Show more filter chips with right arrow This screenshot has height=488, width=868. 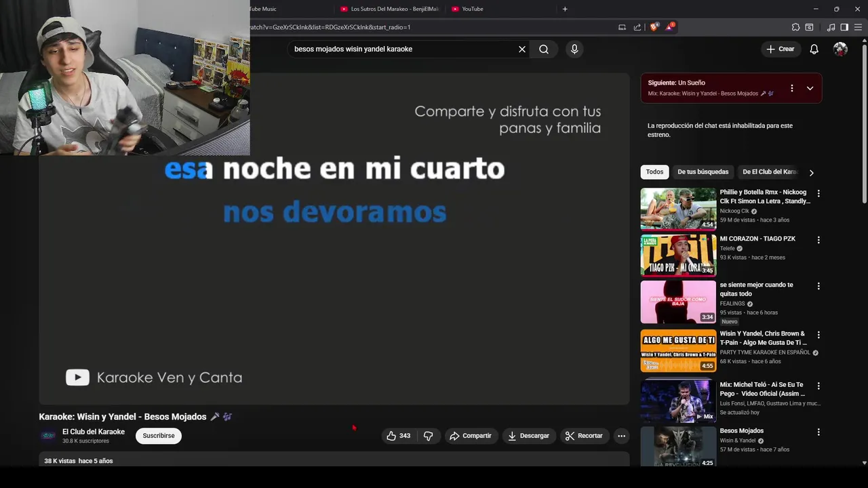point(811,173)
